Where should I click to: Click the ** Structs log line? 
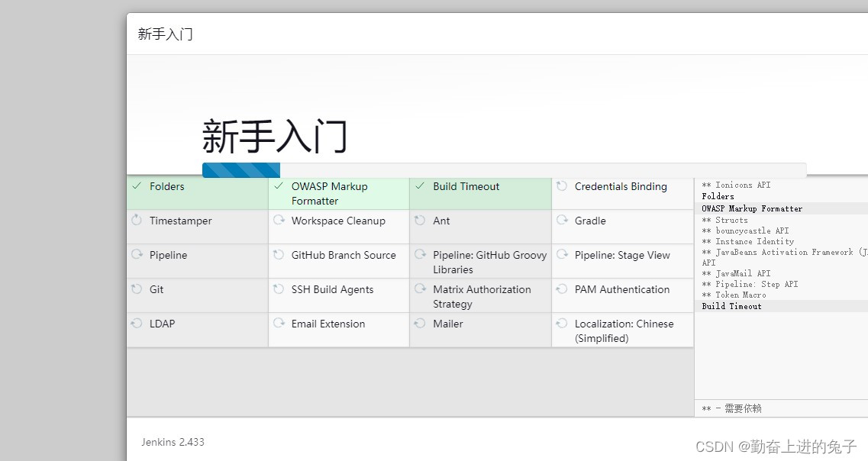pyautogui.click(x=724, y=220)
